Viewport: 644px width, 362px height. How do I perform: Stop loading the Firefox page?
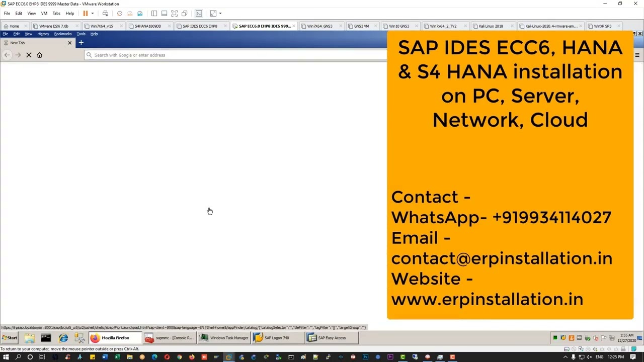(x=29, y=55)
